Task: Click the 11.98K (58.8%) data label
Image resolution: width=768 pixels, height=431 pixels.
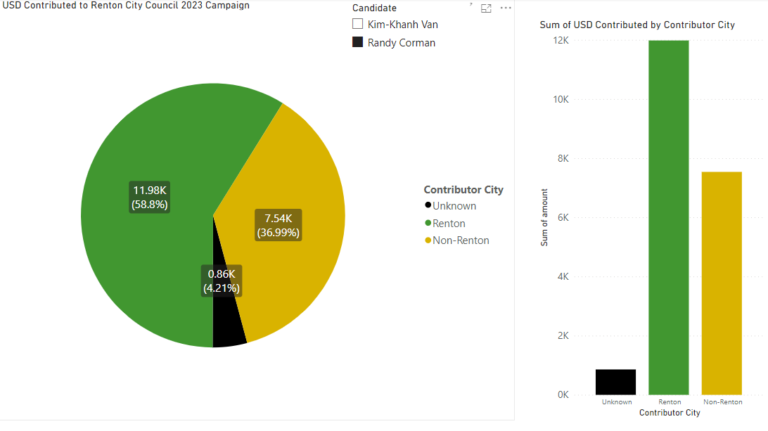Action: (149, 197)
